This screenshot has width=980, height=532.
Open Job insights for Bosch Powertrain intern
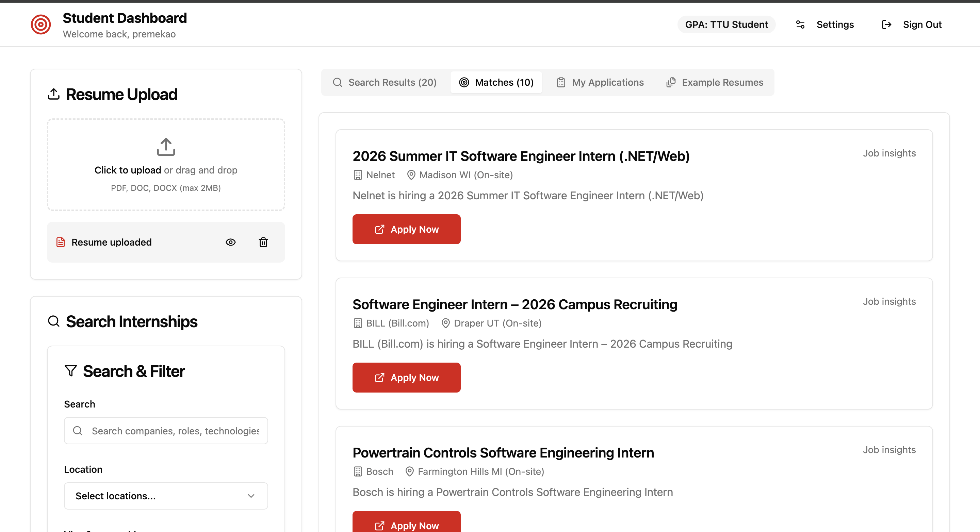click(889, 450)
